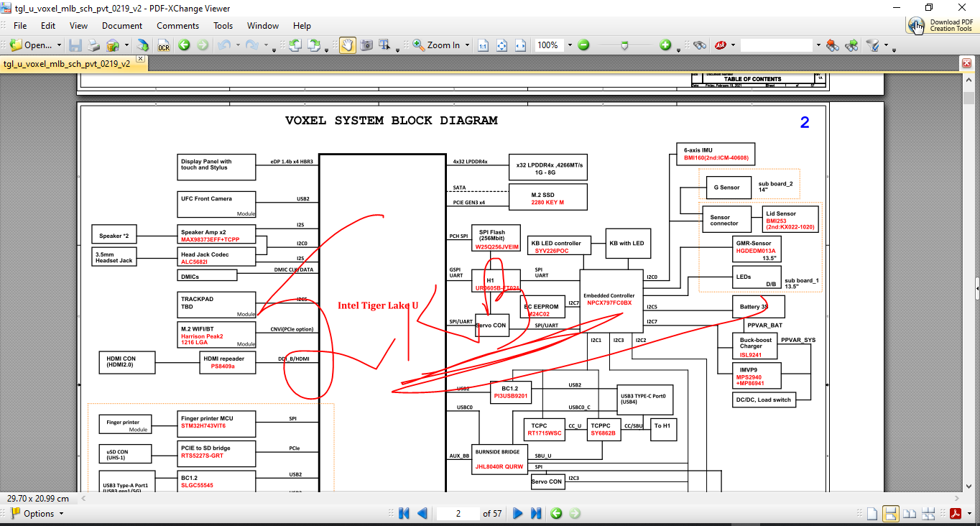Jump to the first page
Image resolution: width=980 pixels, height=526 pixels.
[x=404, y=513]
